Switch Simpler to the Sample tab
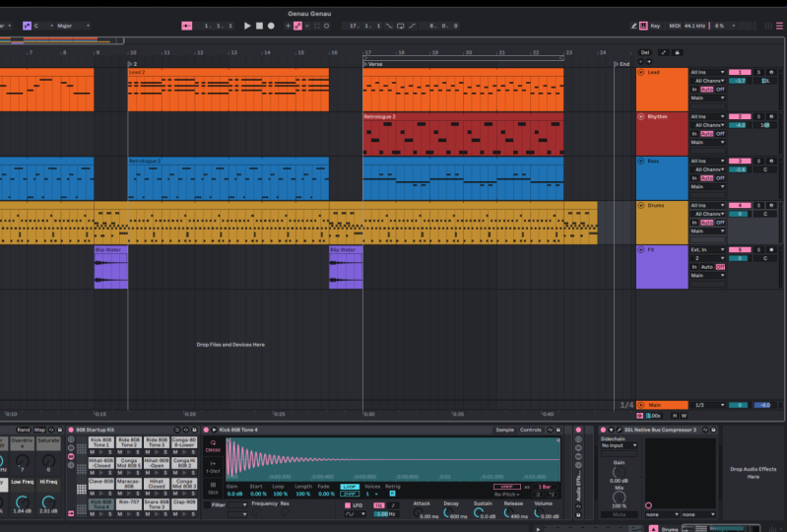Screen dimensions: 787x532 click(x=505, y=431)
